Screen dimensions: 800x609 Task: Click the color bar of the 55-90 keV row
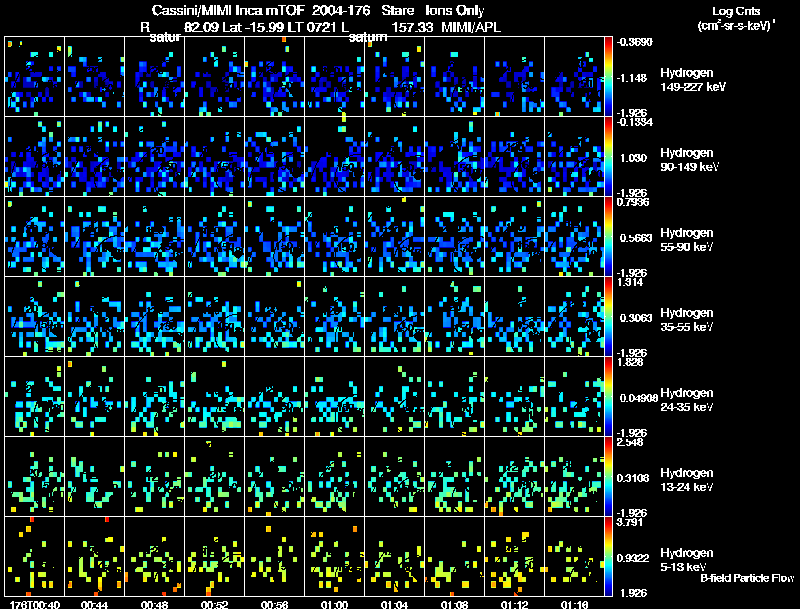[608, 237]
